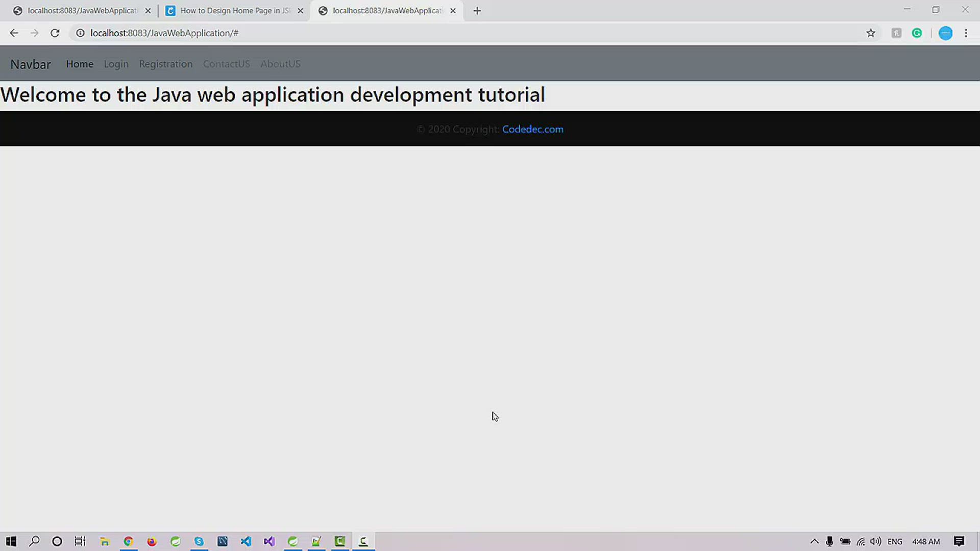Open Wi-Fi network settings in tray
This screenshot has width=980, height=551.
point(861,541)
